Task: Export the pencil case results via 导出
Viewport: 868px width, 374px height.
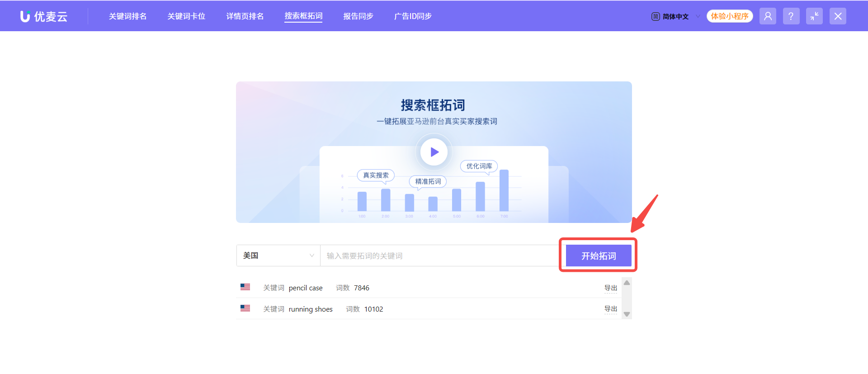Action: (611, 288)
